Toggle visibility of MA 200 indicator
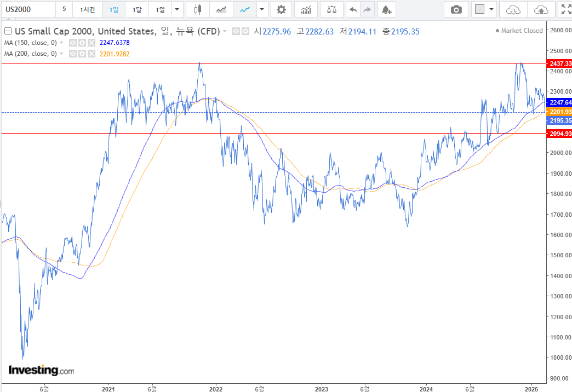This screenshot has height=392, width=572. click(73, 54)
